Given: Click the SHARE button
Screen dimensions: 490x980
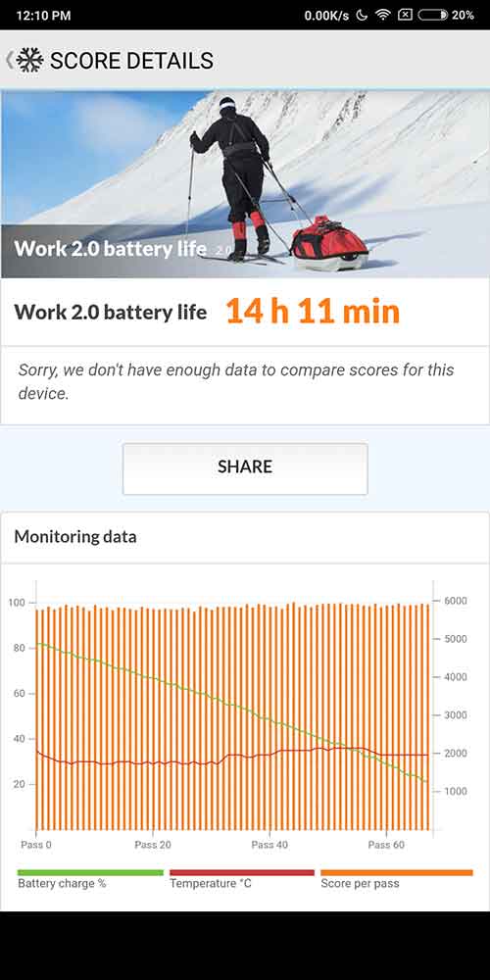Looking at the screenshot, I should point(245,468).
